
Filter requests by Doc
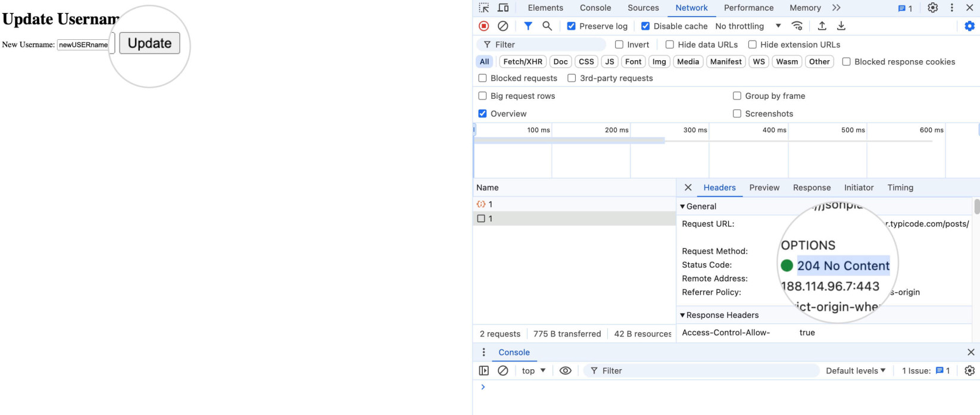(x=560, y=62)
